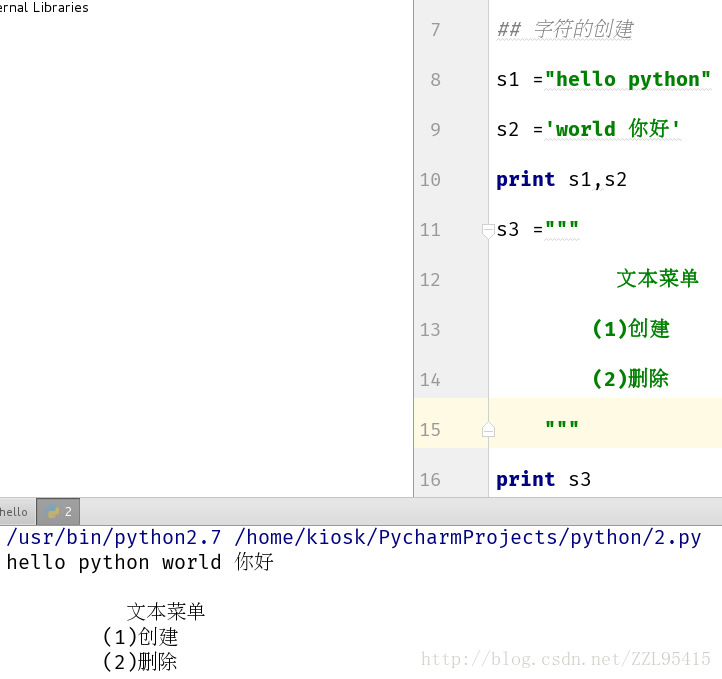
Task: Click the print keyword on line 10
Action: click(x=525, y=180)
